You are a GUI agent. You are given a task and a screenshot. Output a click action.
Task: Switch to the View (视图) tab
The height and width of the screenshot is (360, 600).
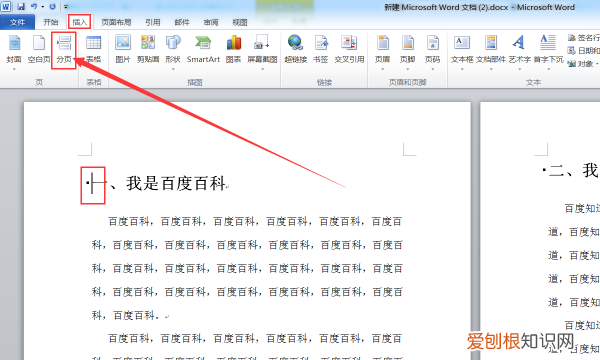[240, 22]
